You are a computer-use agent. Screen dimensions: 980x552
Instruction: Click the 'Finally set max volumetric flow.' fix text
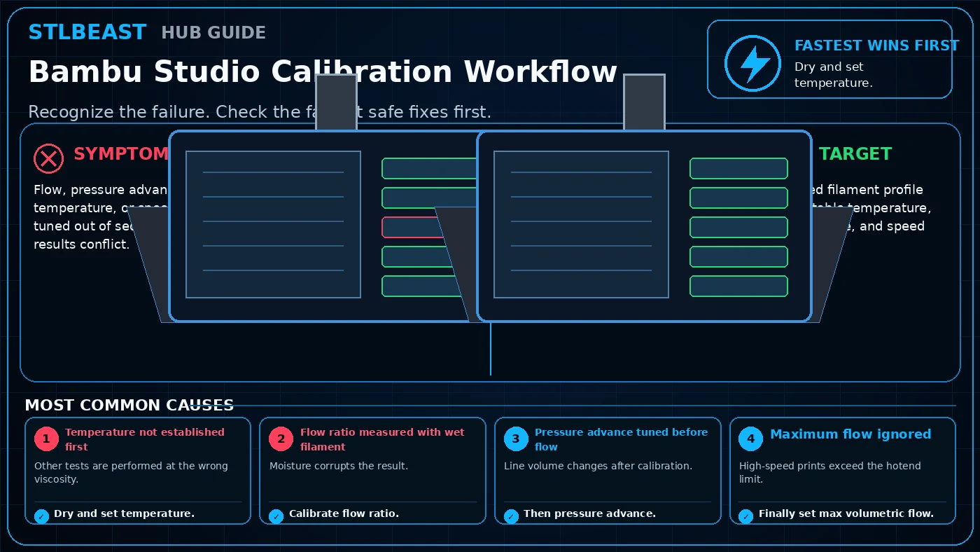coord(846,513)
